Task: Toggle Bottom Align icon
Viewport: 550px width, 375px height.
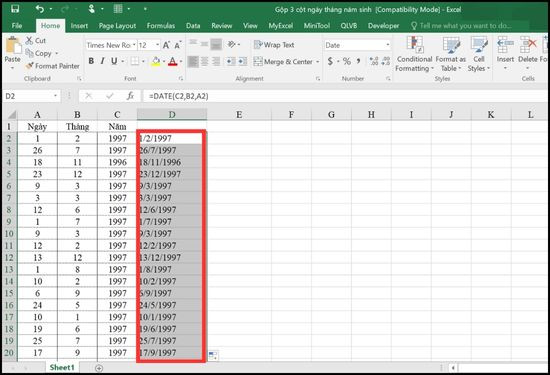Action: pyautogui.click(x=216, y=44)
